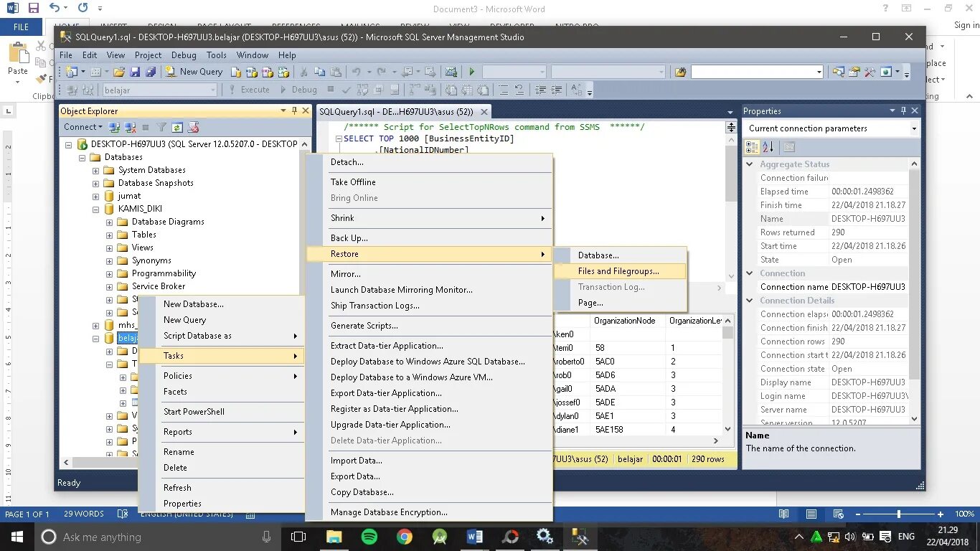Expand the System Databases tree node

coord(96,170)
